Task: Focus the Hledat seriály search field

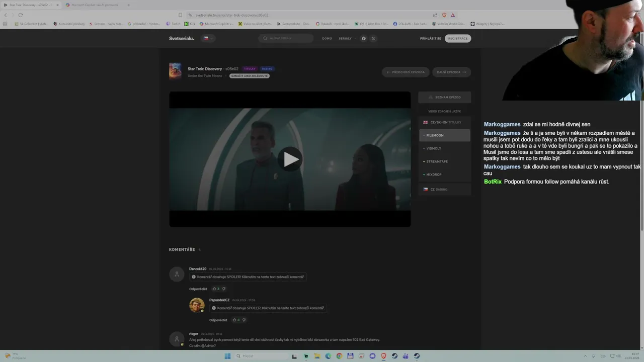Action: [286, 38]
